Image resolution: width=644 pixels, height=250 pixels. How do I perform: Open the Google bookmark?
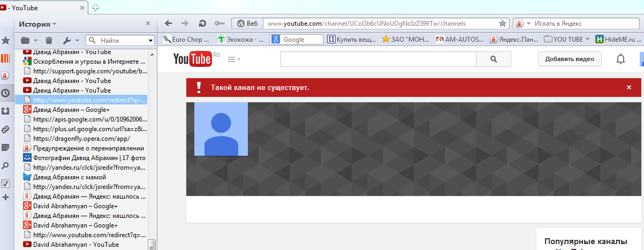pos(296,39)
